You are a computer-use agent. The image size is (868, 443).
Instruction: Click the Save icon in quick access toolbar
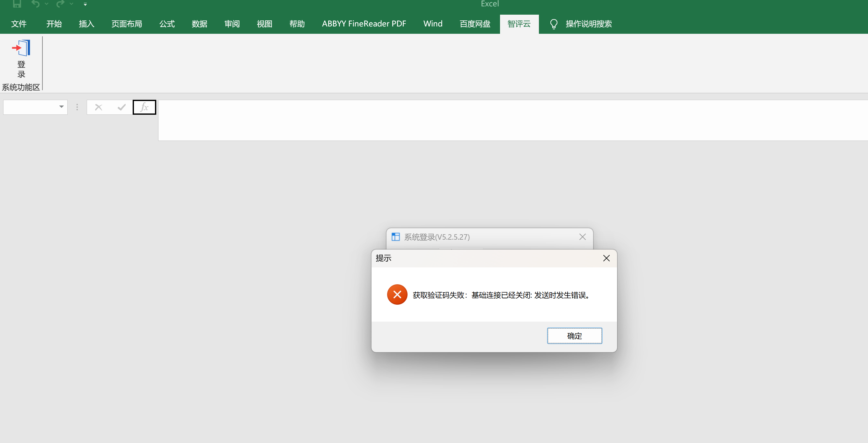(x=17, y=4)
